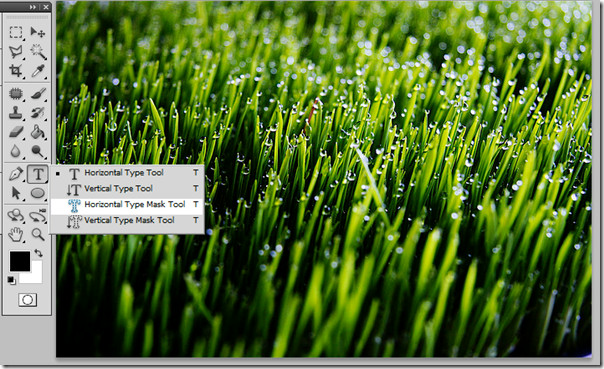
Task: Select the Path Selection arrow tool
Action: click(16, 193)
